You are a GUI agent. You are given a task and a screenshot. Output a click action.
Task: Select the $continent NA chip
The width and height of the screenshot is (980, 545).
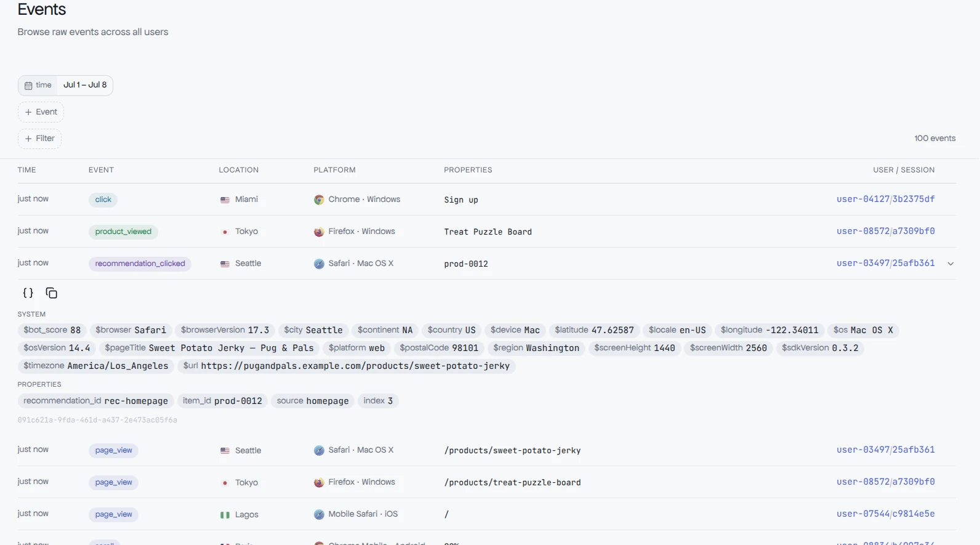coord(385,330)
